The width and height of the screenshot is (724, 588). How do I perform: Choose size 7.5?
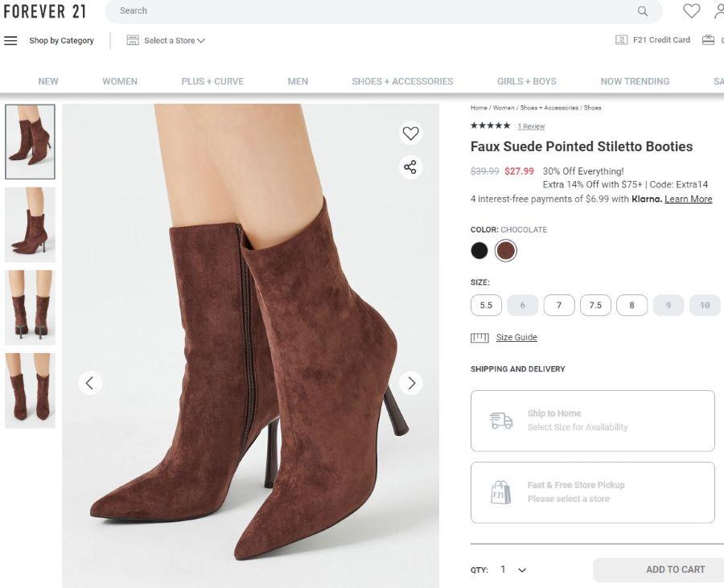tap(595, 305)
